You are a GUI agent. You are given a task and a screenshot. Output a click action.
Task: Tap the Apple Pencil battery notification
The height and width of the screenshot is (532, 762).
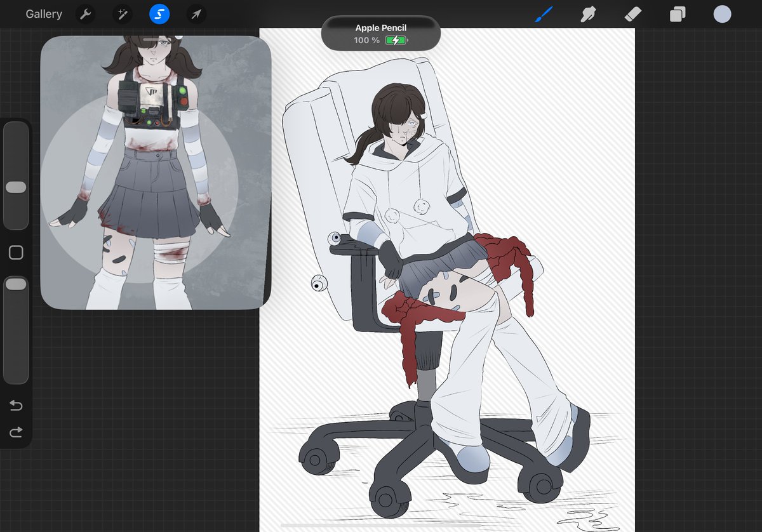coord(381,34)
